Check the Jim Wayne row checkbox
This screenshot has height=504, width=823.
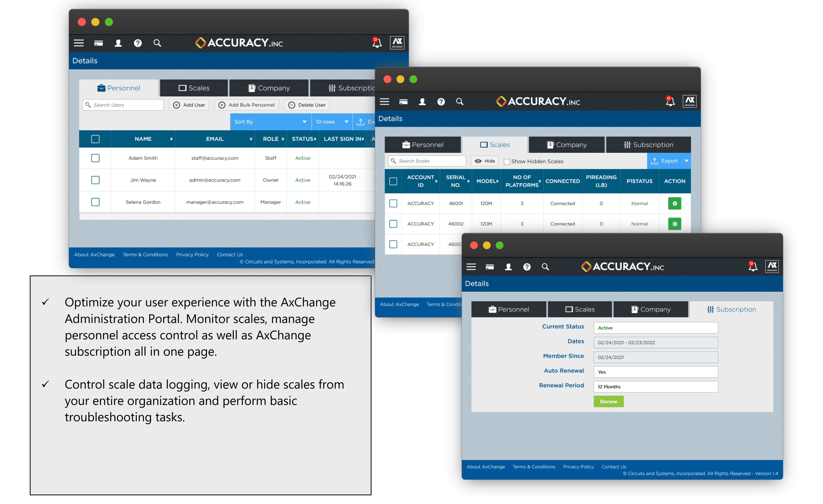pyautogui.click(x=95, y=180)
